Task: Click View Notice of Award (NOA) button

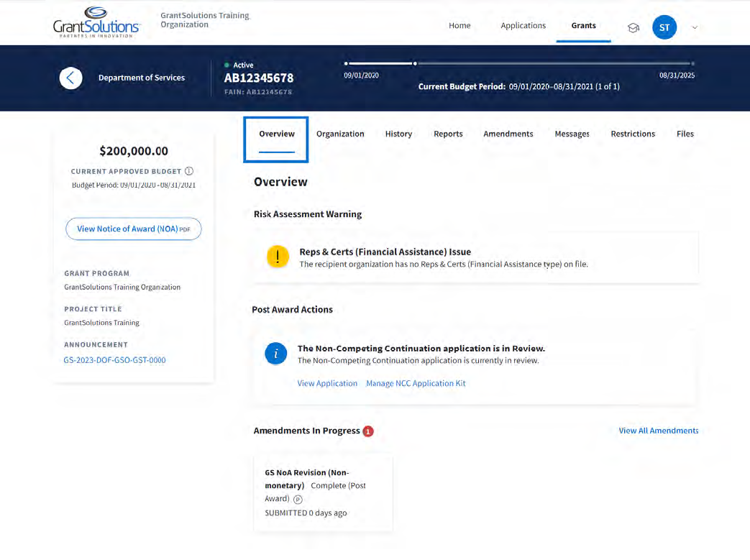Action: (133, 229)
